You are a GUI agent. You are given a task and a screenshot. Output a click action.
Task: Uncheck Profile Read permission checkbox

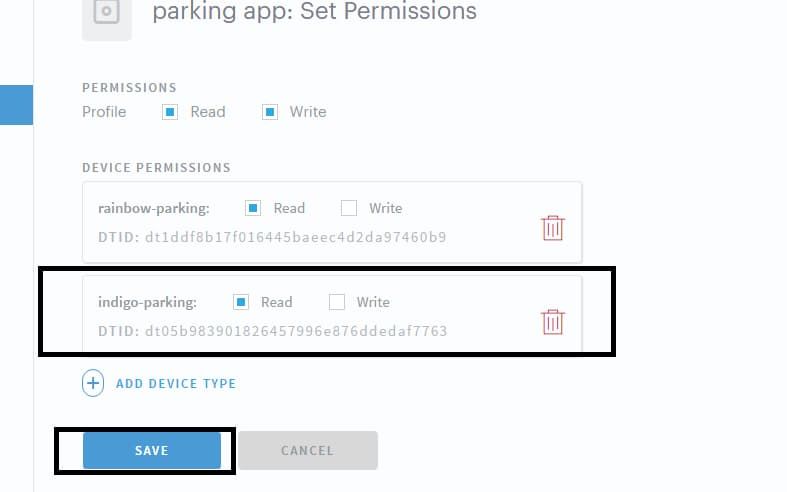(170, 112)
